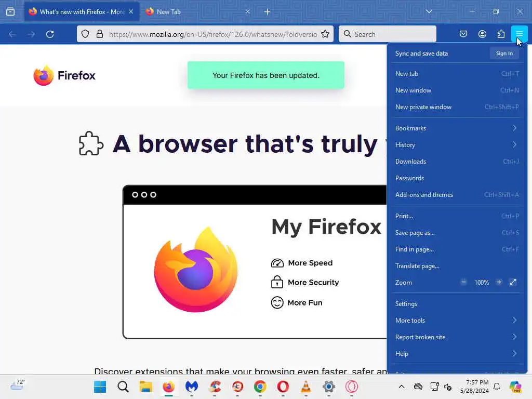Zoom out with the minus button in menu
Image resolution: width=532 pixels, height=399 pixels.
(463, 282)
